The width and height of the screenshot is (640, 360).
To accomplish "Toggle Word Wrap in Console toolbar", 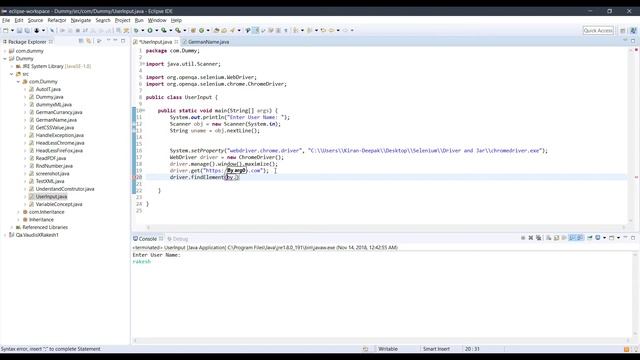I will [564, 238].
